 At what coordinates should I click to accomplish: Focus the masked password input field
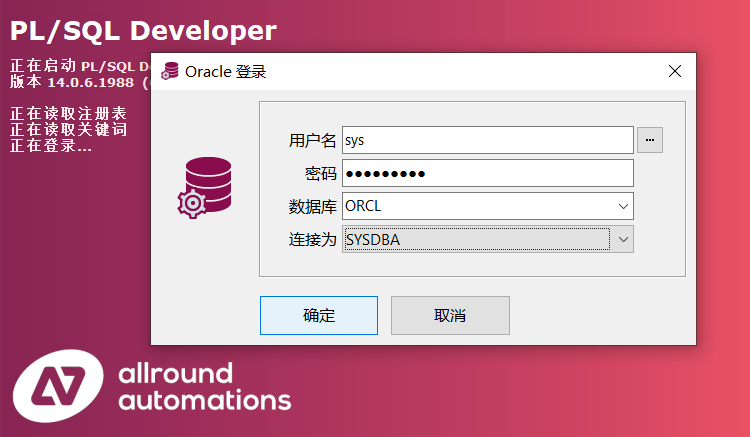(487, 173)
